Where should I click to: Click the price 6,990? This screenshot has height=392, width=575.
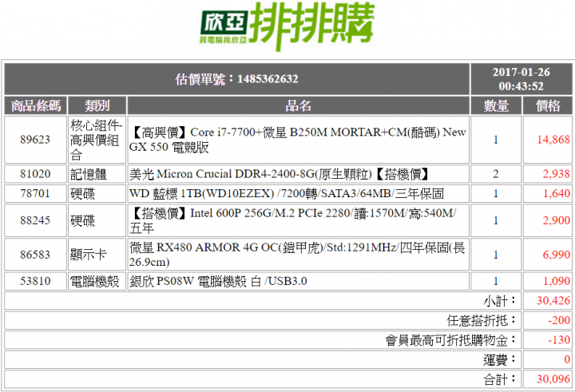(x=557, y=255)
